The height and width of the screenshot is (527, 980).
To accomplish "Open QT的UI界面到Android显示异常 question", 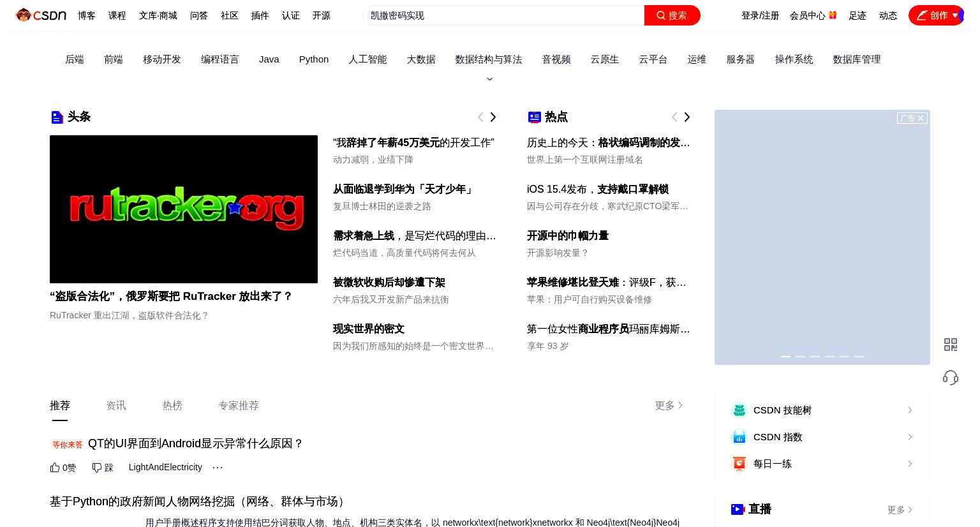I will pyautogui.click(x=196, y=443).
